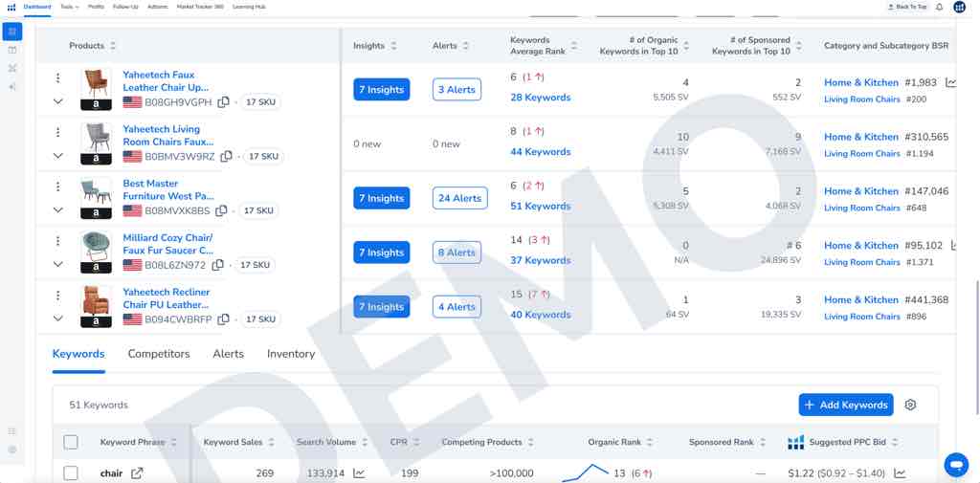Click the Helium 10 logo icon

coord(11,7)
